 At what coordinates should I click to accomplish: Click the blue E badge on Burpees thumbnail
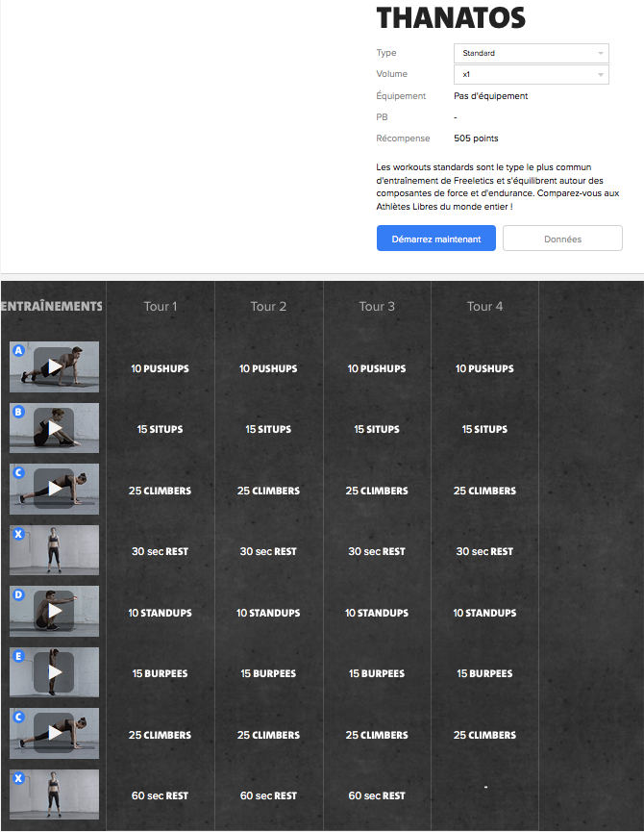(18, 656)
